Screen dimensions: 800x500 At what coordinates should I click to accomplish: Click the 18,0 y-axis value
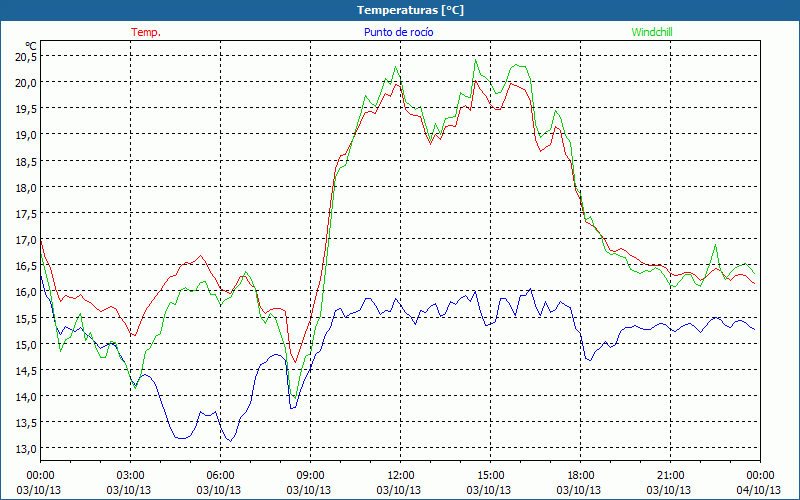(x=26, y=188)
